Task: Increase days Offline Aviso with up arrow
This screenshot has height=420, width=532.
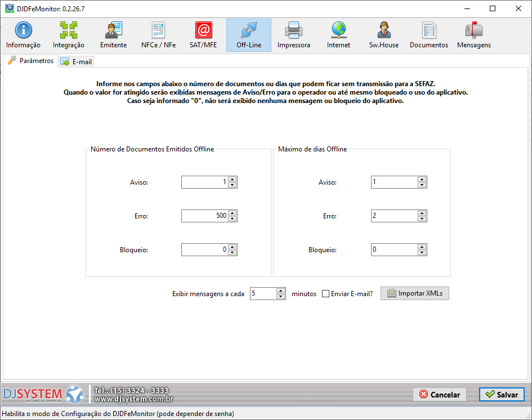Action: 422,180
